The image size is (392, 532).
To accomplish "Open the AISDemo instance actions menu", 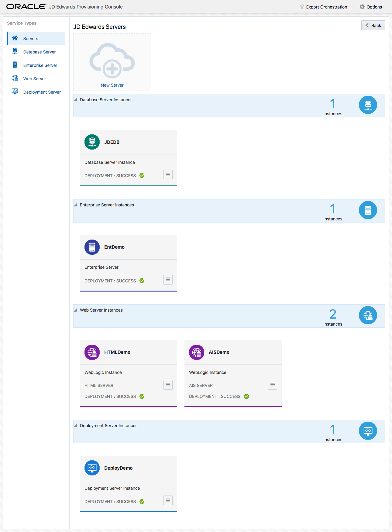I will 273,385.
